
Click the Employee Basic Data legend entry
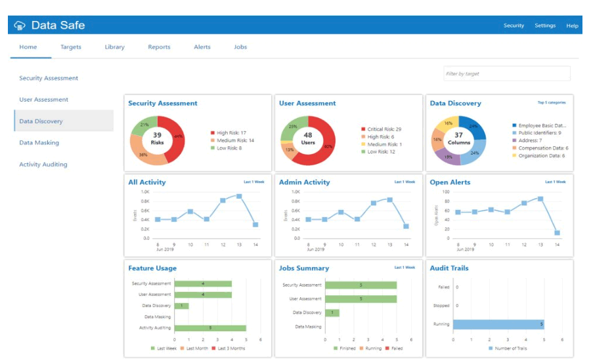point(539,126)
